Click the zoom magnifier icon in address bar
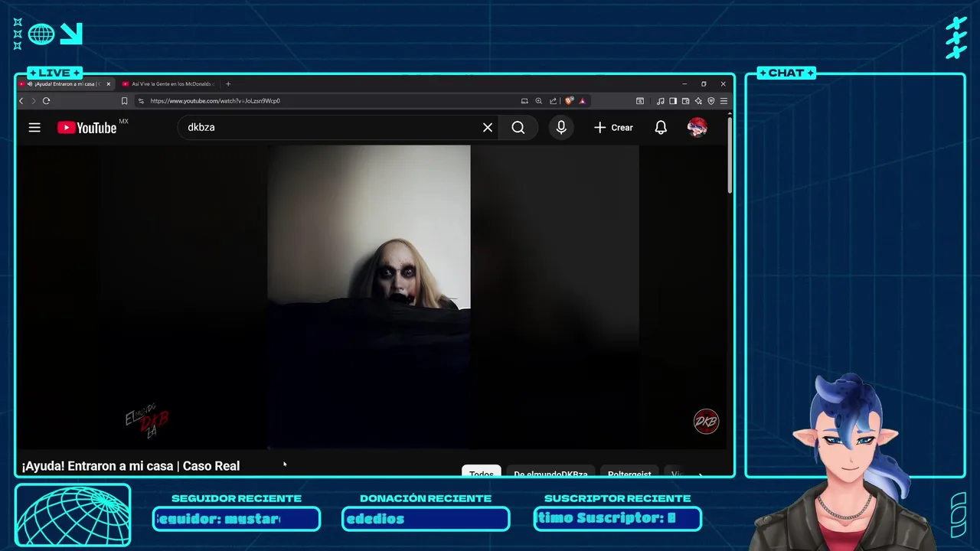Image resolution: width=980 pixels, height=551 pixels. [538, 101]
